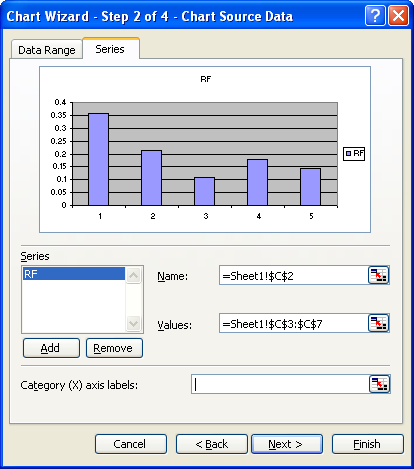The height and width of the screenshot is (469, 414).
Task: Finish the chart wizard
Action: (x=368, y=444)
